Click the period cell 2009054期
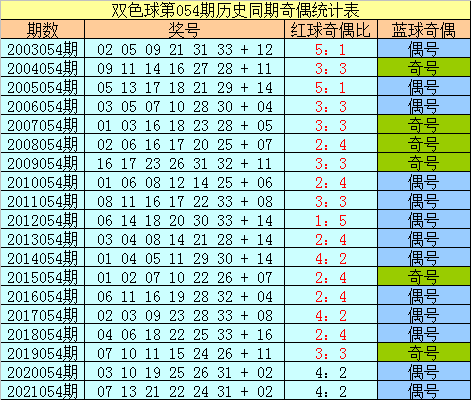This screenshot has height=400, width=471. pos(42,163)
